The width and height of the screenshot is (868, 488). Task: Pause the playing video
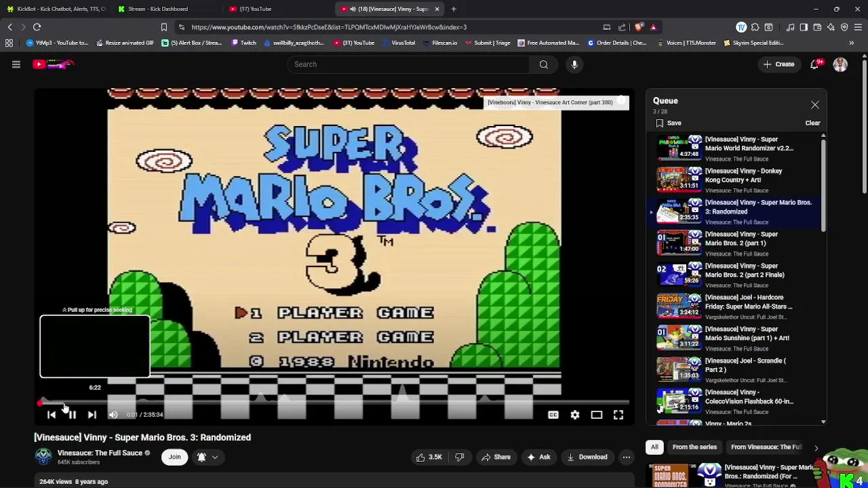[x=72, y=415]
